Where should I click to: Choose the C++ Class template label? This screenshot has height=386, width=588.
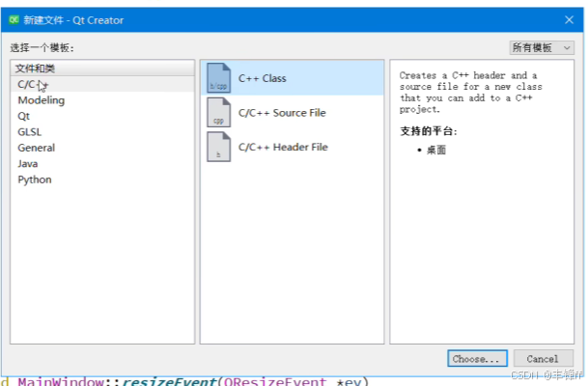[262, 78]
